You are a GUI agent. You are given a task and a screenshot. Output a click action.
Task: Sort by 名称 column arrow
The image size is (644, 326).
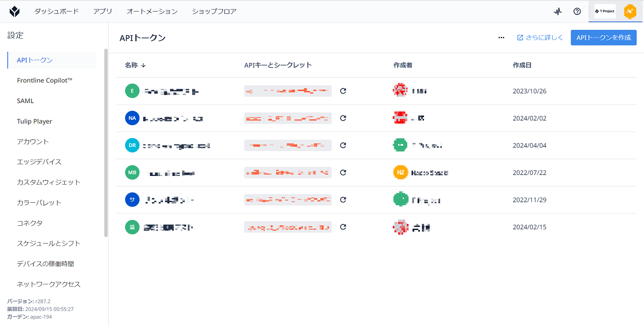tap(143, 65)
